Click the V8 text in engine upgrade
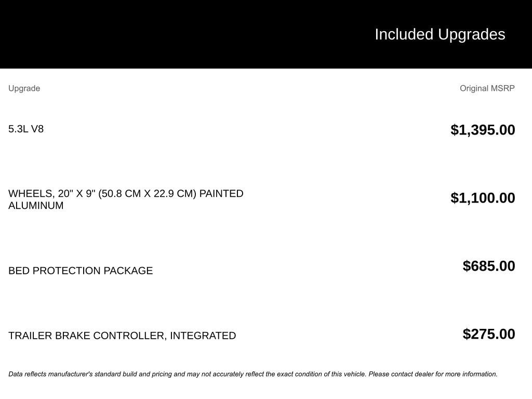 coord(37,129)
